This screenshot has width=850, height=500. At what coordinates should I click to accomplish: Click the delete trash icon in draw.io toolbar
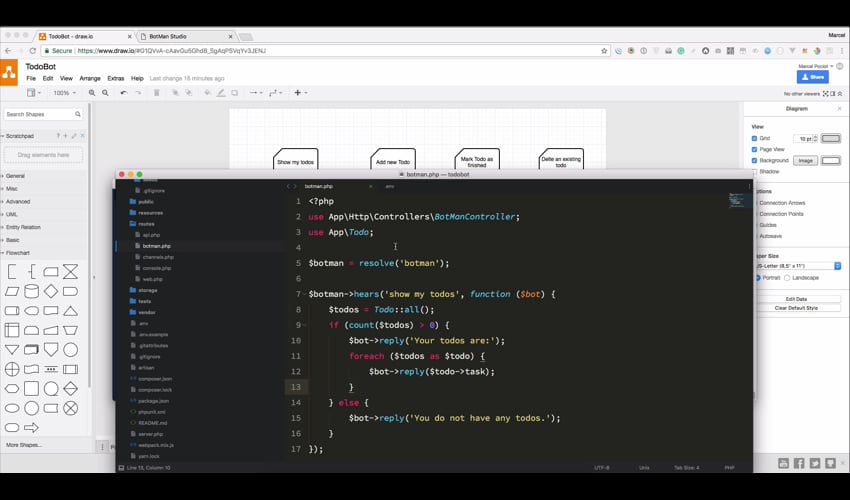157,93
